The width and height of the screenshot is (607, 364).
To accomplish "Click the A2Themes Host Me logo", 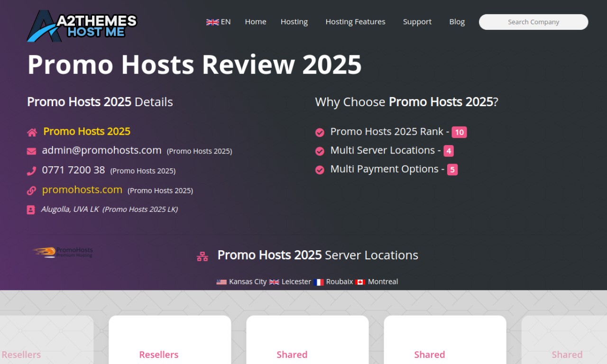I will click(x=82, y=26).
